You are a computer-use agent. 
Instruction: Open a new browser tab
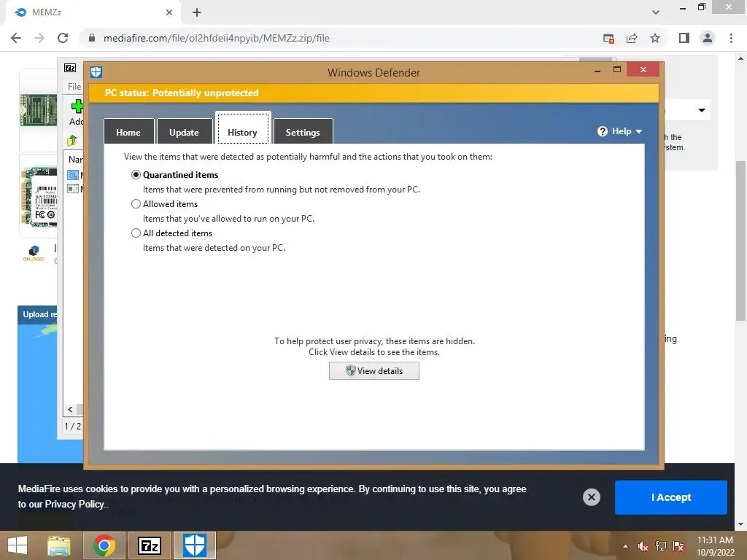(x=197, y=12)
